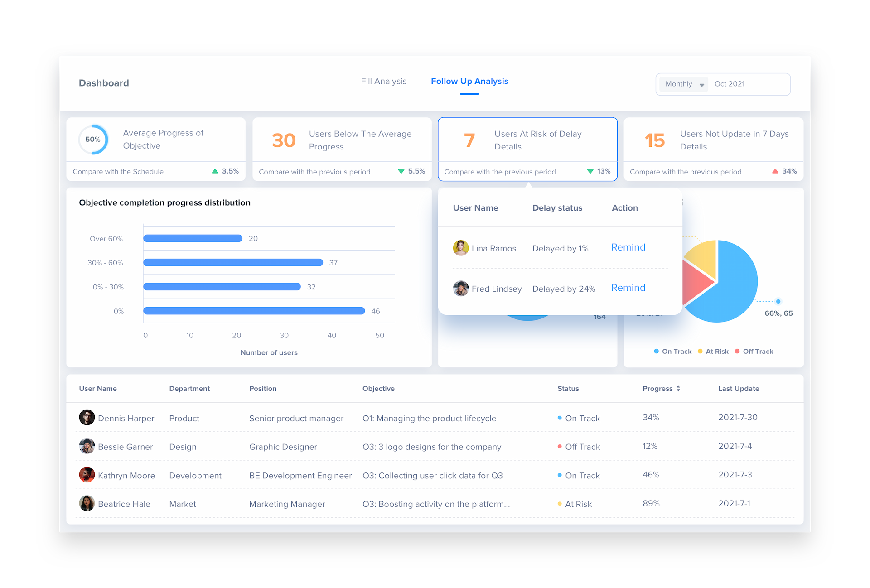This screenshot has width=870, height=588.
Task: Click Kathryn Moore's profile avatar
Action: tap(87, 475)
